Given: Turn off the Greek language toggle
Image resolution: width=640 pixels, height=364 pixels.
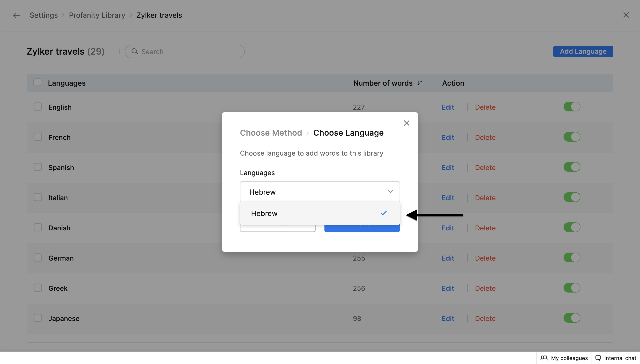Looking at the screenshot, I should 572,288.
